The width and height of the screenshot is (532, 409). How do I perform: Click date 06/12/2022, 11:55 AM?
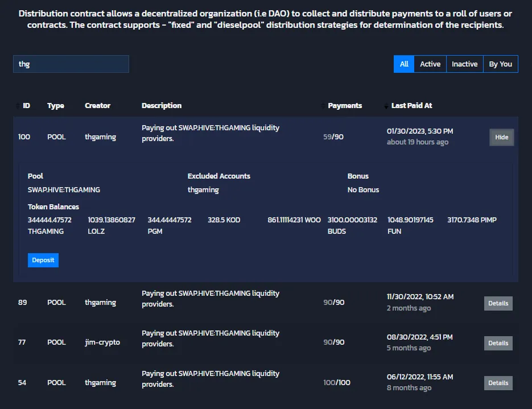pyautogui.click(x=420, y=377)
